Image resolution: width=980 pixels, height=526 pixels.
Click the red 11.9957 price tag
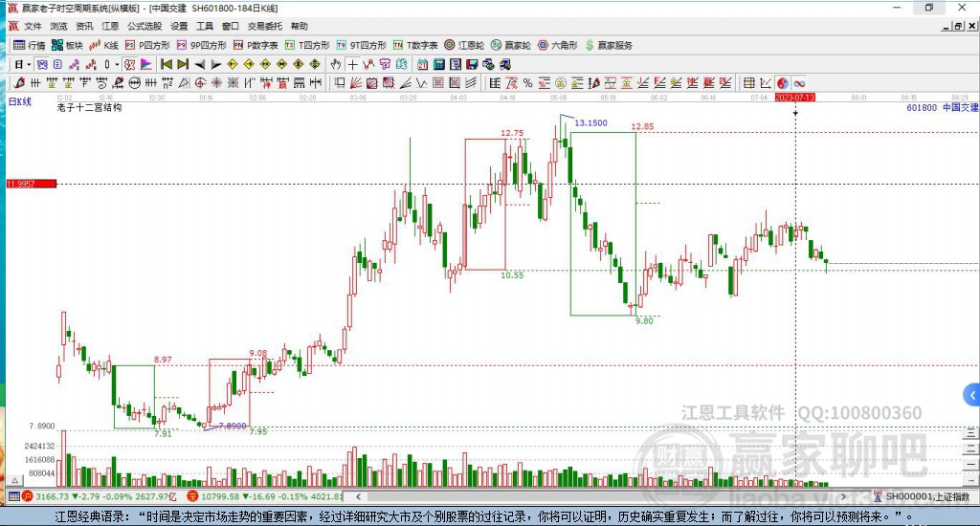32,184
